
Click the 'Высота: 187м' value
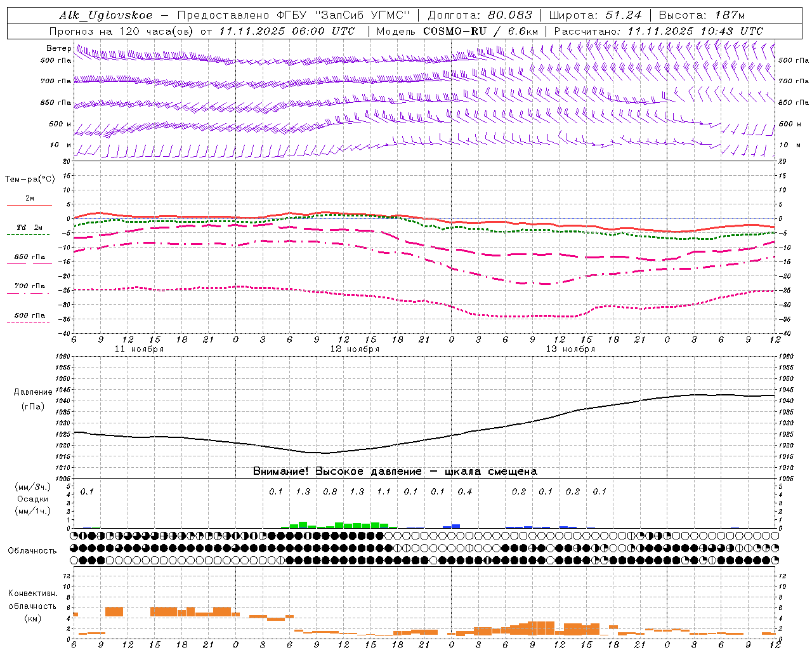point(702,15)
